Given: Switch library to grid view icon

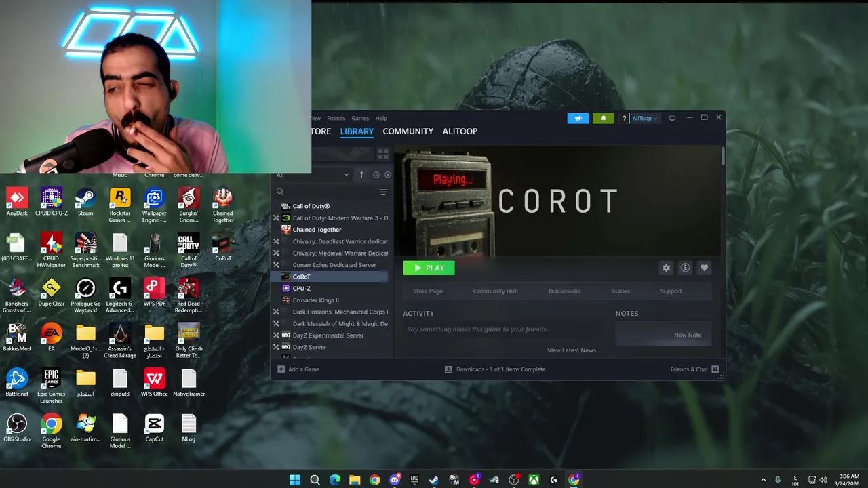Looking at the screenshot, I should click(x=383, y=155).
